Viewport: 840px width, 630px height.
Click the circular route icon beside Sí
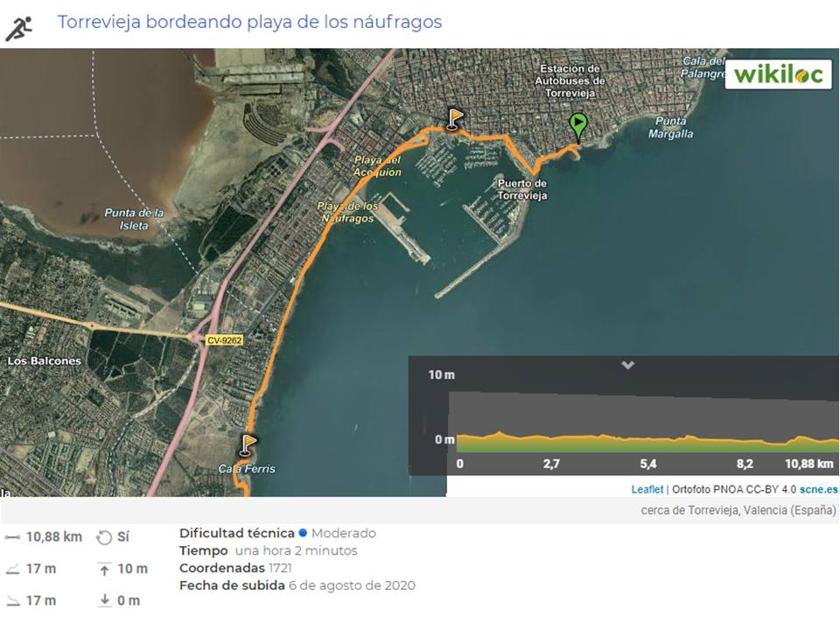coord(103,537)
